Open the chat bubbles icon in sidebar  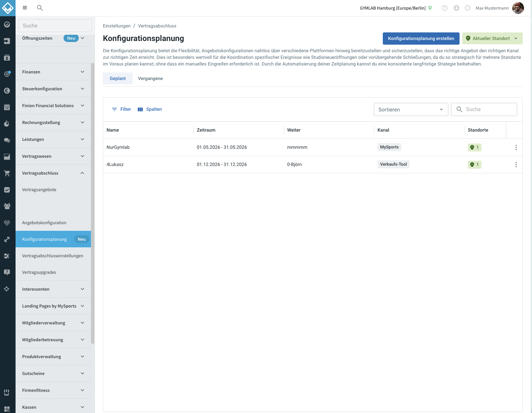pos(7,140)
